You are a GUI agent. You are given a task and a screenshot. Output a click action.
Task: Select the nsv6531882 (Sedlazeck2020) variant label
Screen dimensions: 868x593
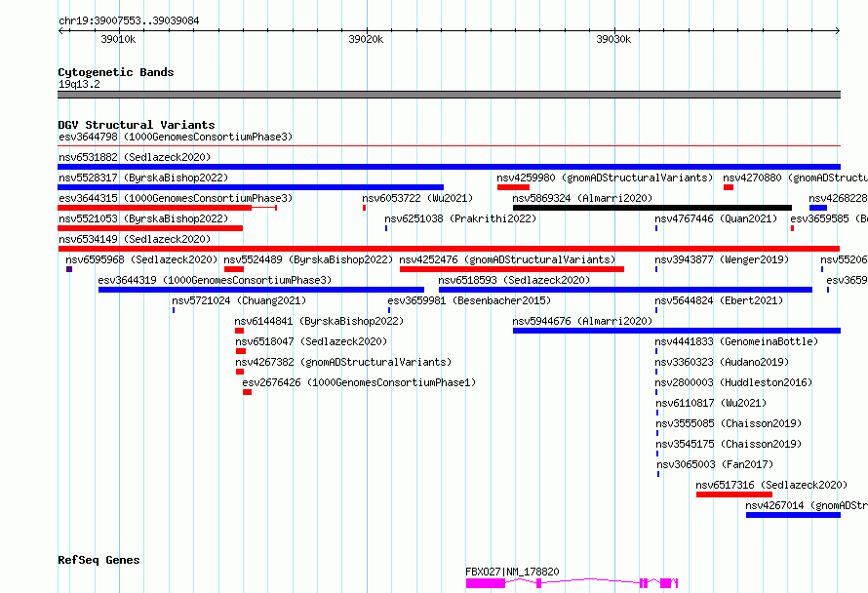[135, 157]
